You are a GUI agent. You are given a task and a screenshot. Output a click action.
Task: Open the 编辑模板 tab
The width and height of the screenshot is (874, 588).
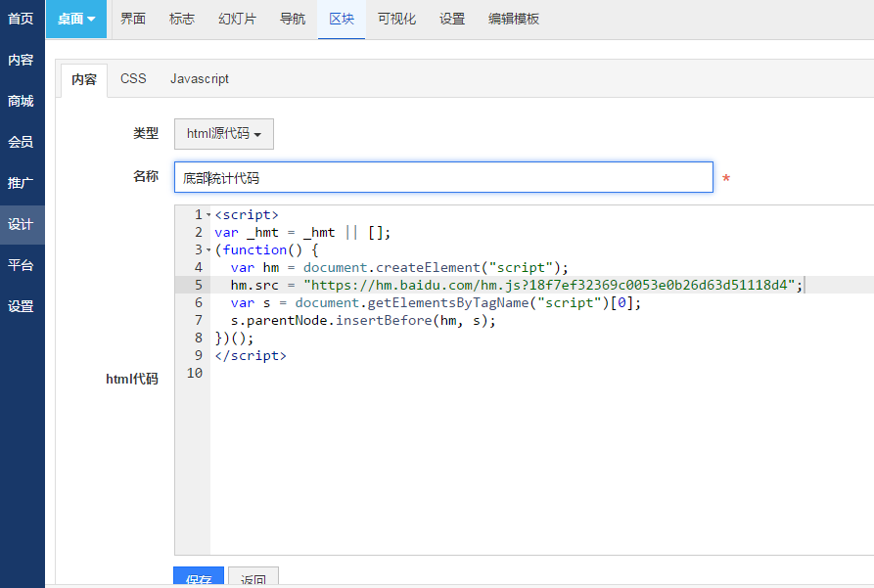click(x=514, y=19)
